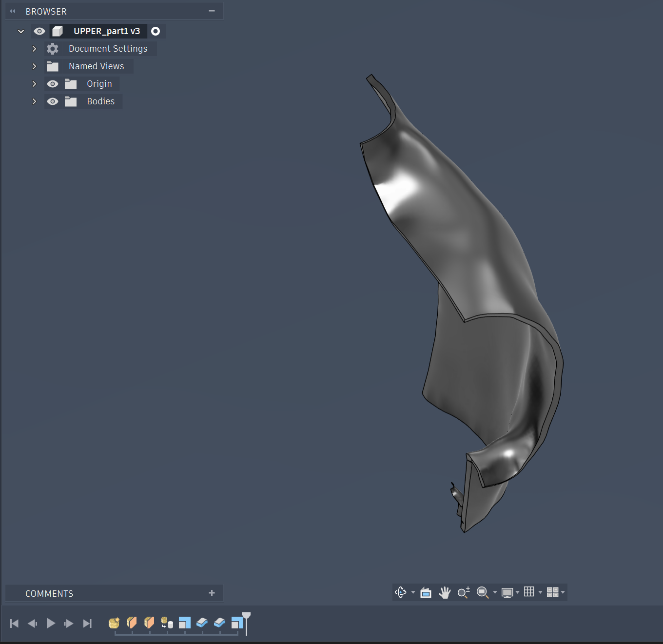This screenshot has width=663, height=644.
Task: Select the first blue Scale timeline feature
Action: pos(185,623)
